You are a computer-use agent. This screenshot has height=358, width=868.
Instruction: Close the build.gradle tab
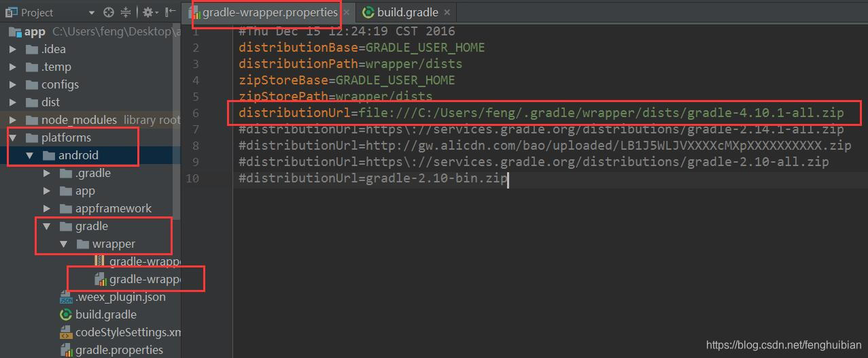click(x=447, y=12)
